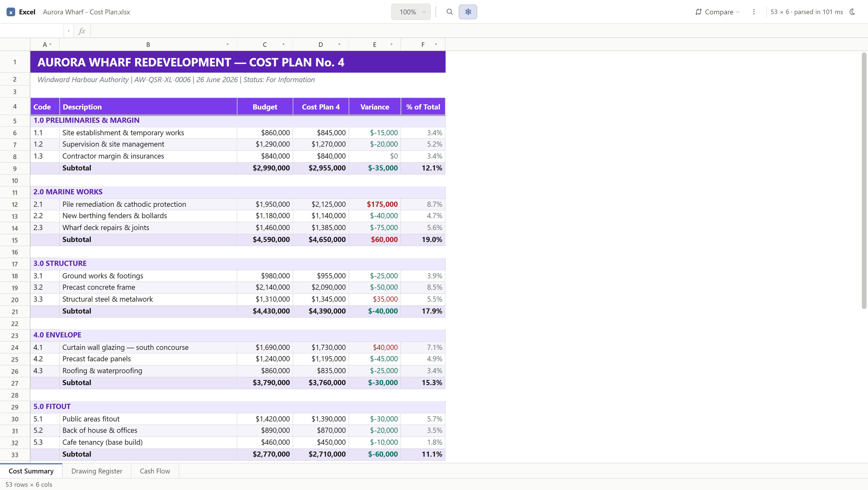Select row header 12

tap(15, 204)
